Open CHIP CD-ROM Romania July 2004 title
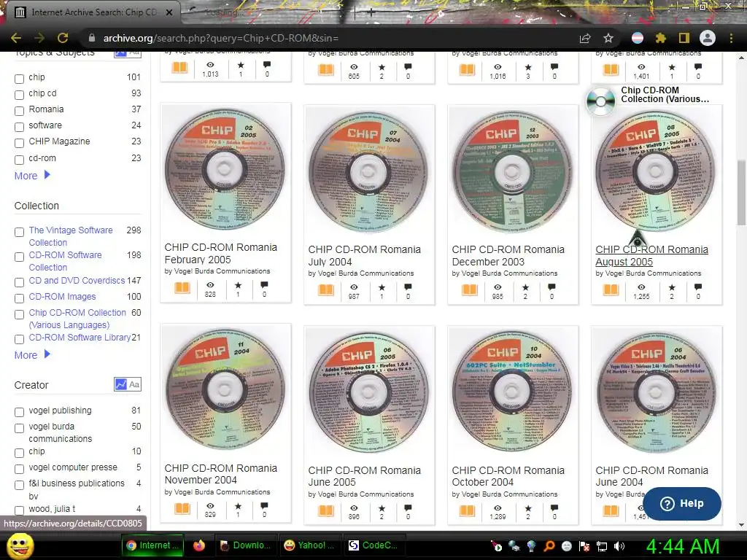 (365, 256)
